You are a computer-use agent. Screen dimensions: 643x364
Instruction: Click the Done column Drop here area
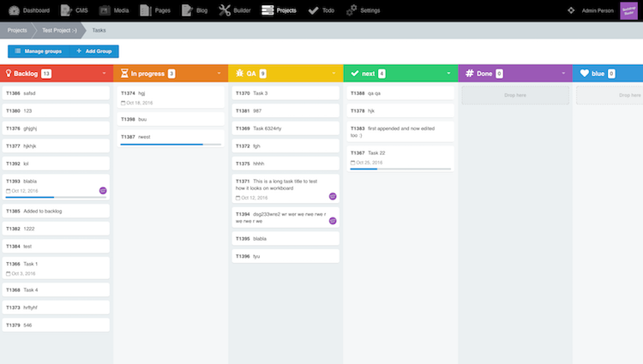click(515, 95)
